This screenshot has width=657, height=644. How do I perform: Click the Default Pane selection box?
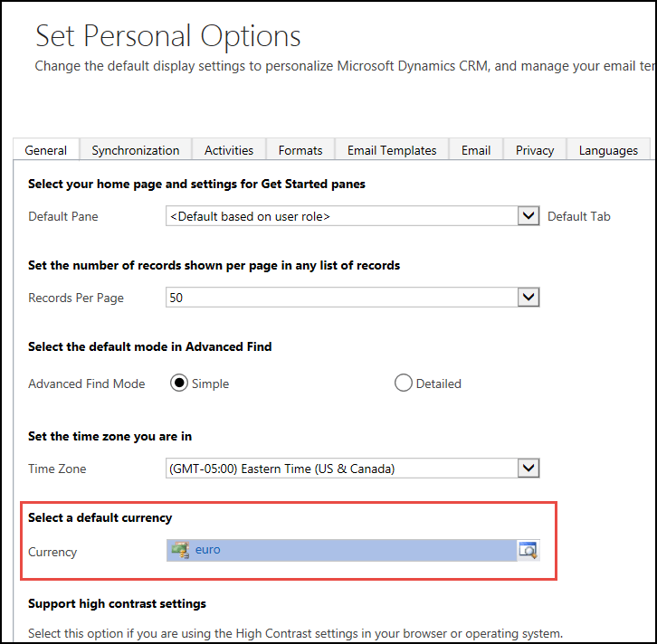pos(340,216)
